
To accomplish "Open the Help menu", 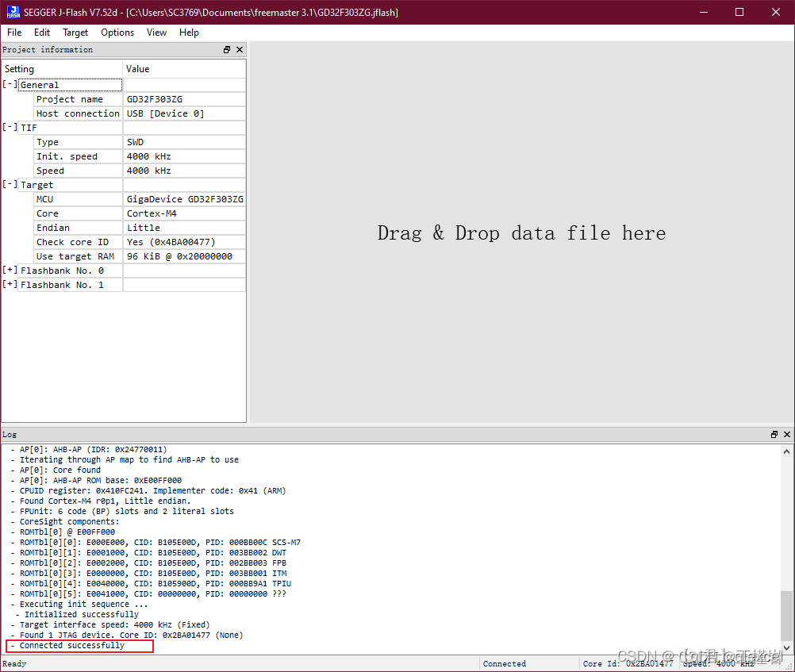I will coord(189,33).
